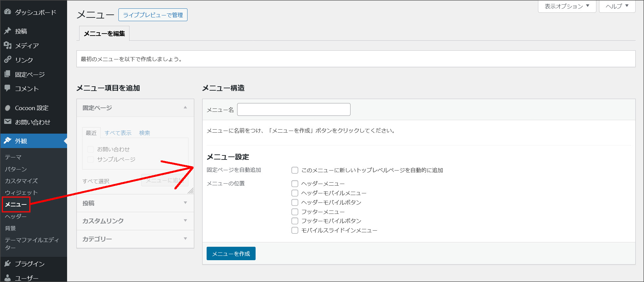This screenshot has width=644, height=282.
Task: Switch to the 最近 tab
Action: 91,133
